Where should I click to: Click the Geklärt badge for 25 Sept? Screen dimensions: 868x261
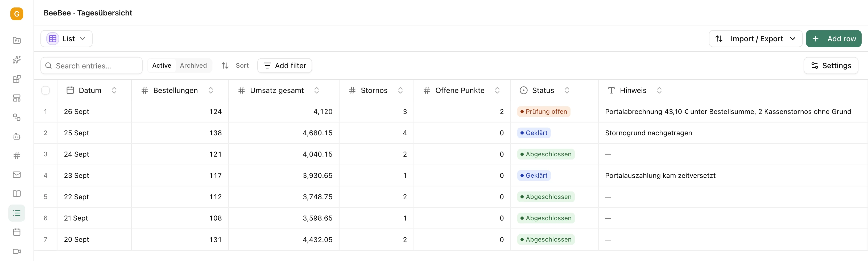click(534, 133)
